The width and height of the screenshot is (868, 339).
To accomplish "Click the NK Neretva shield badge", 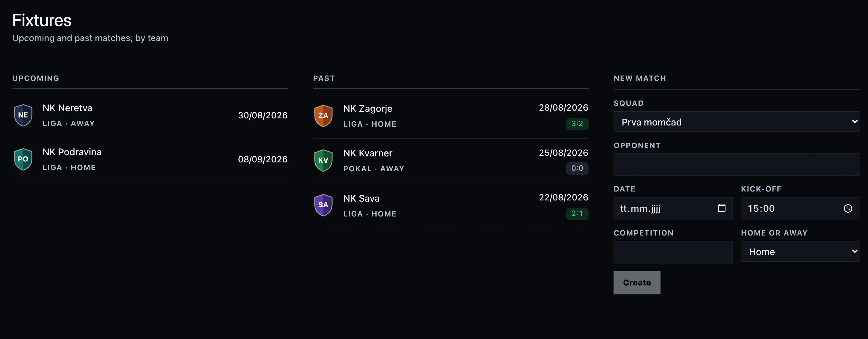I will (x=23, y=115).
